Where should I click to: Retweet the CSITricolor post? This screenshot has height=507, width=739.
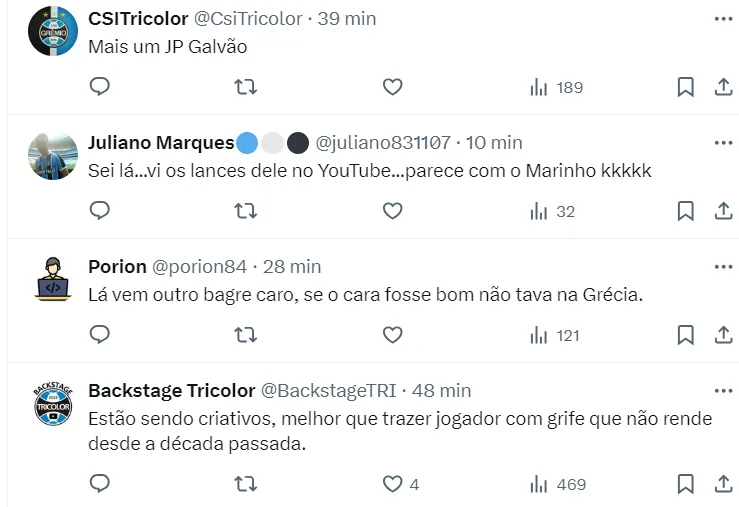245,87
